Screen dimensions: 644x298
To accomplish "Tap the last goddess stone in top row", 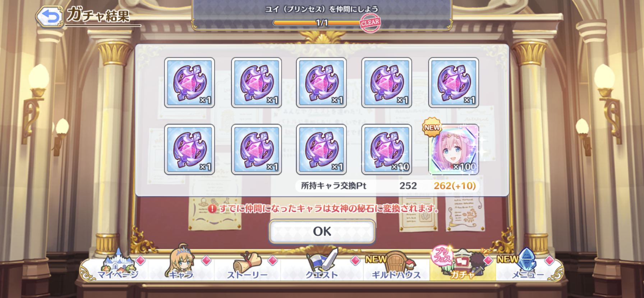I will 454,82.
